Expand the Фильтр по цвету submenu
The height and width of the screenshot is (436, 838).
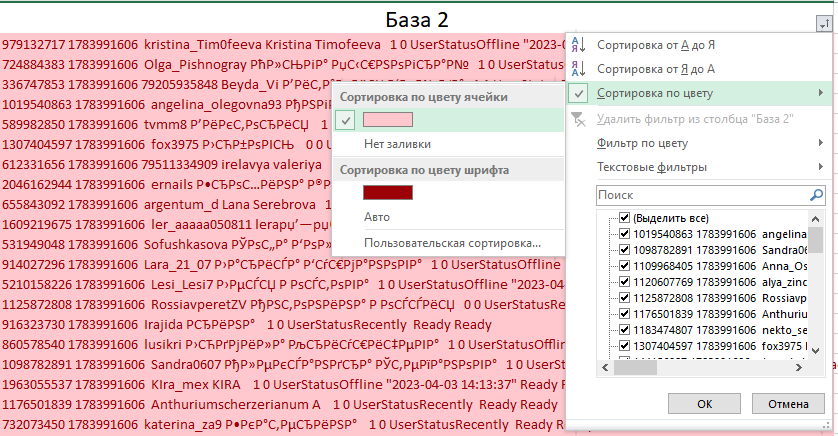click(820, 142)
